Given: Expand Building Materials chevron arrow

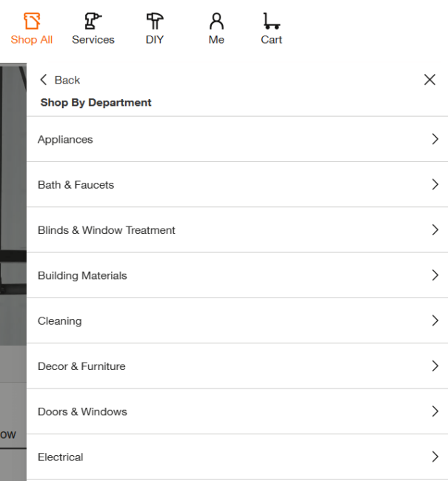Looking at the screenshot, I should (435, 275).
